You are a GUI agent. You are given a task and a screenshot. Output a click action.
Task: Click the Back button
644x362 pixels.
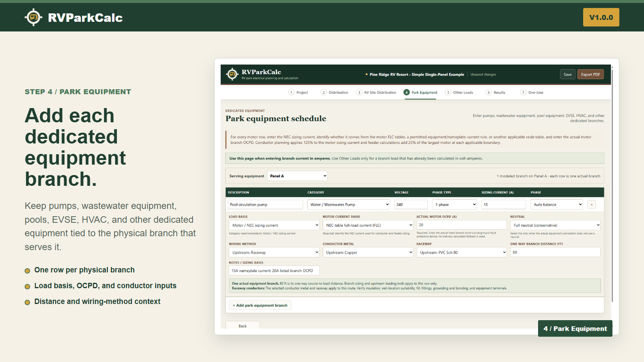pyautogui.click(x=243, y=325)
